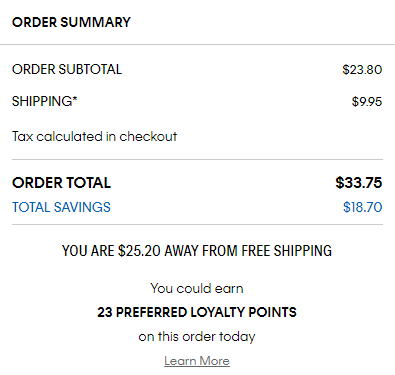Click the $23.80 subtotal amount
This screenshot has width=395, height=375.
point(362,70)
